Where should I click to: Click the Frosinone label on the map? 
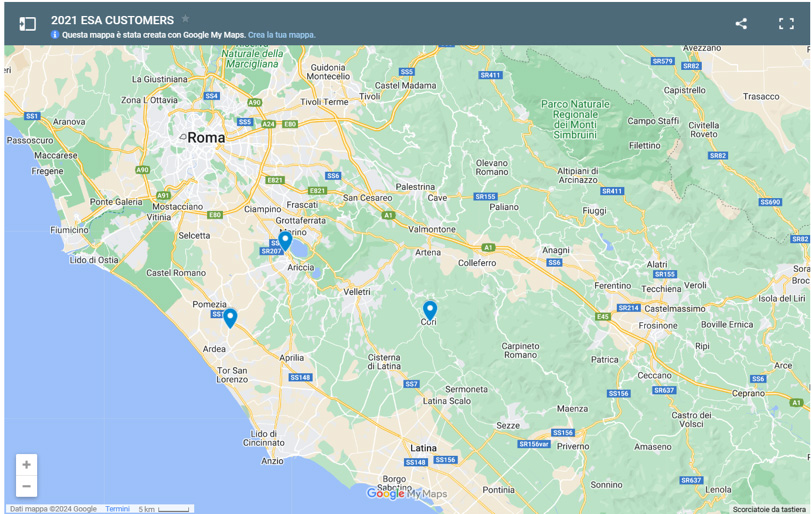tap(658, 325)
